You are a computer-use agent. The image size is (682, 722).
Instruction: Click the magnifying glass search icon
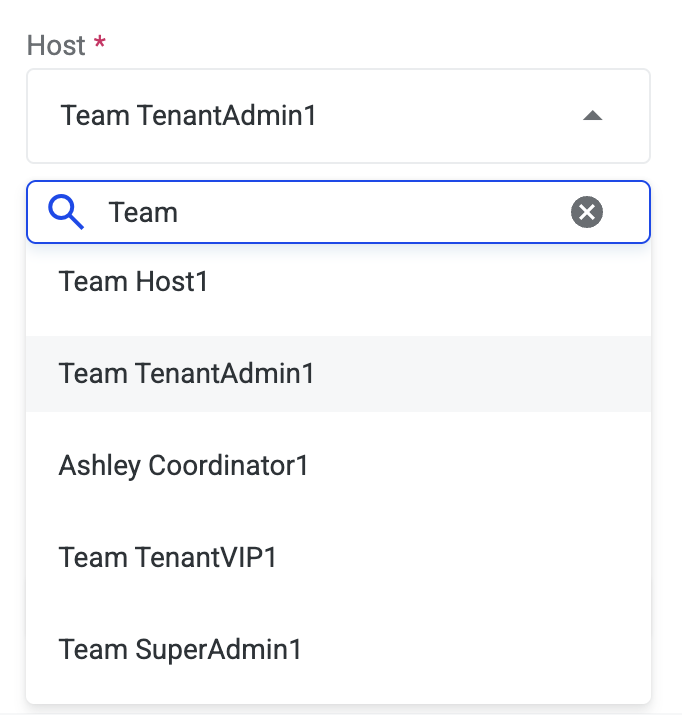coord(66,212)
